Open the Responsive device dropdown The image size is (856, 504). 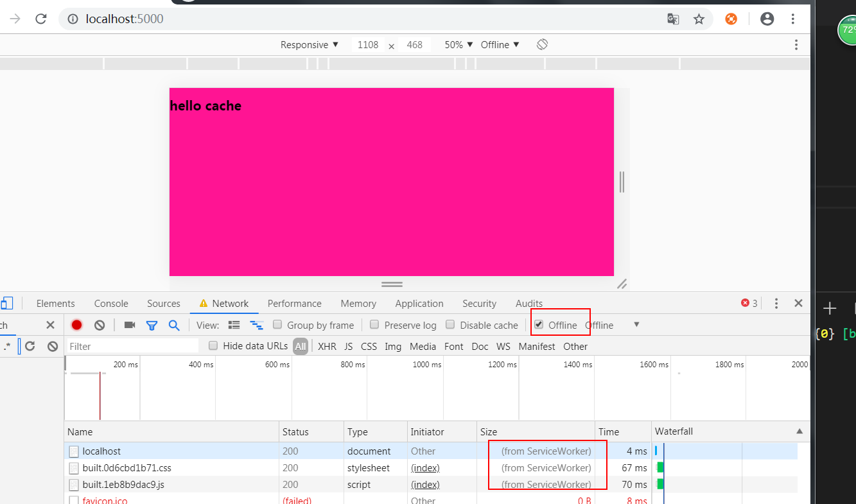click(309, 45)
